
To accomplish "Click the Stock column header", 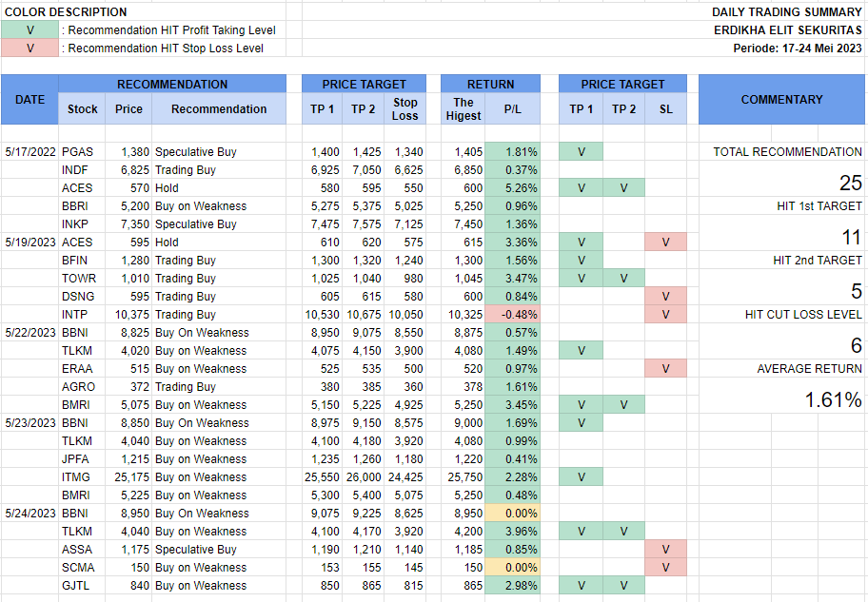I will [83, 109].
